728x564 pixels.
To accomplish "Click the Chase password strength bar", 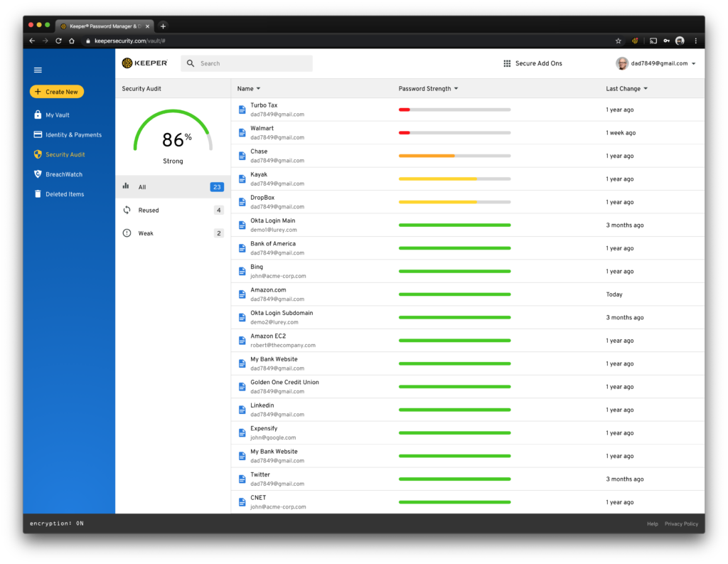I will (454, 156).
